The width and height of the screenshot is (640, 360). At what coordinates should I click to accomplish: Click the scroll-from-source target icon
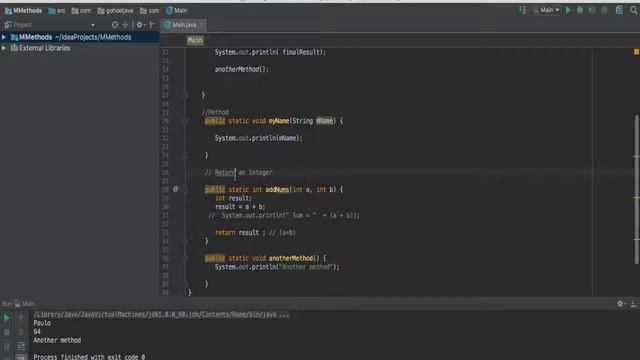pos(115,25)
